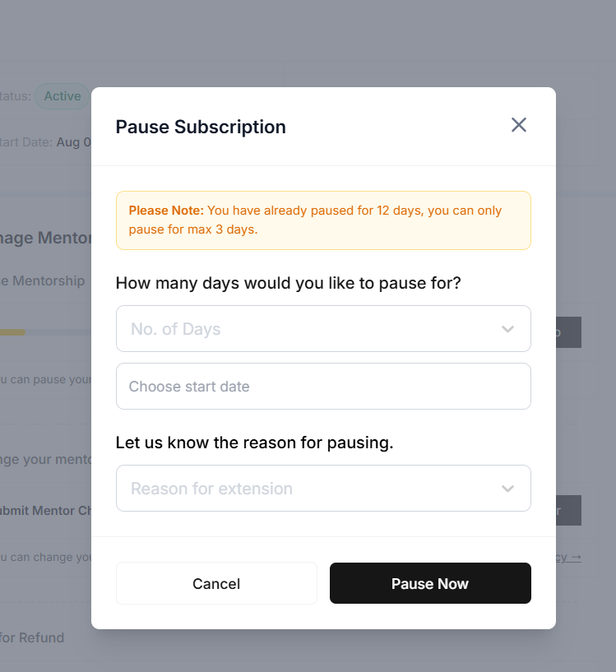Click the partially hidden button beside progress bar
The height and width of the screenshot is (672, 616).
(568, 332)
